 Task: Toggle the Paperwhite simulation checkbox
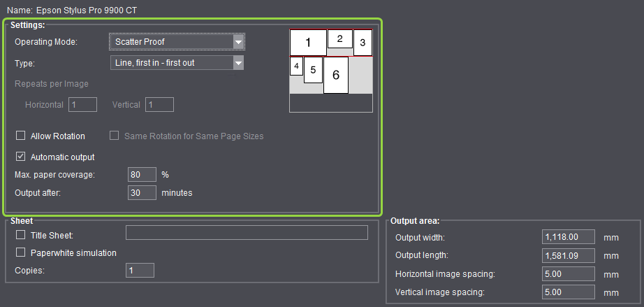[20, 252]
